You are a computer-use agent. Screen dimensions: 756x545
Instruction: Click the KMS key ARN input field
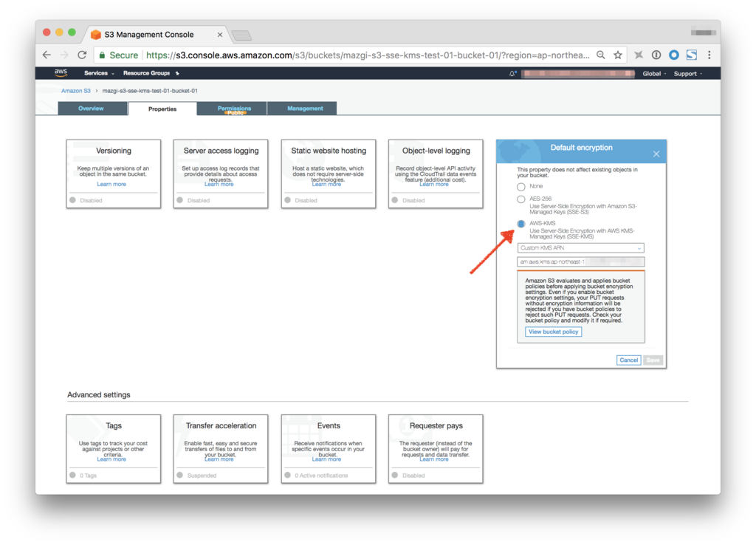click(x=581, y=262)
